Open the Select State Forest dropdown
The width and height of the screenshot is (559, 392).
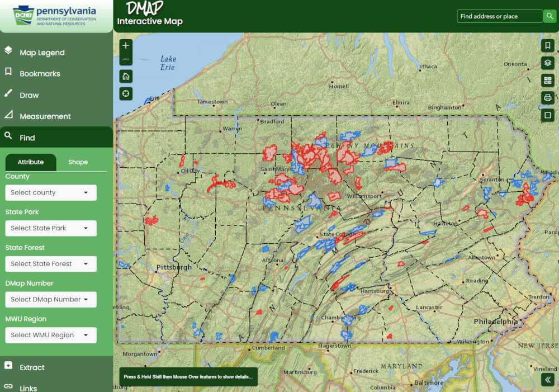(x=50, y=263)
